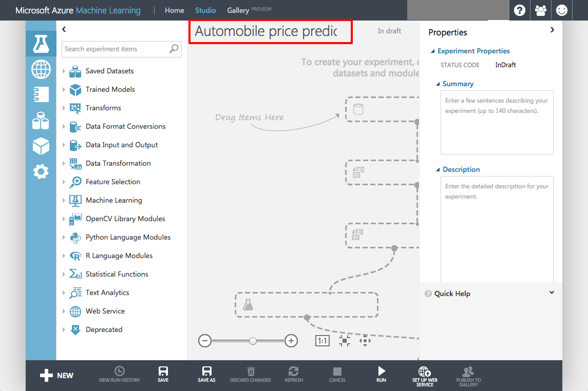The width and height of the screenshot is (588, 391).
Task: Open the Experiments flask icon in sidebar
Action: point(41,44)
